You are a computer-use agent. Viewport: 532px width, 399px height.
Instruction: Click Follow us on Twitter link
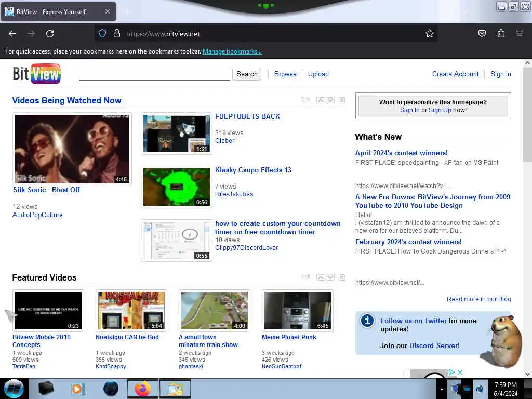[x=414, y=321]
